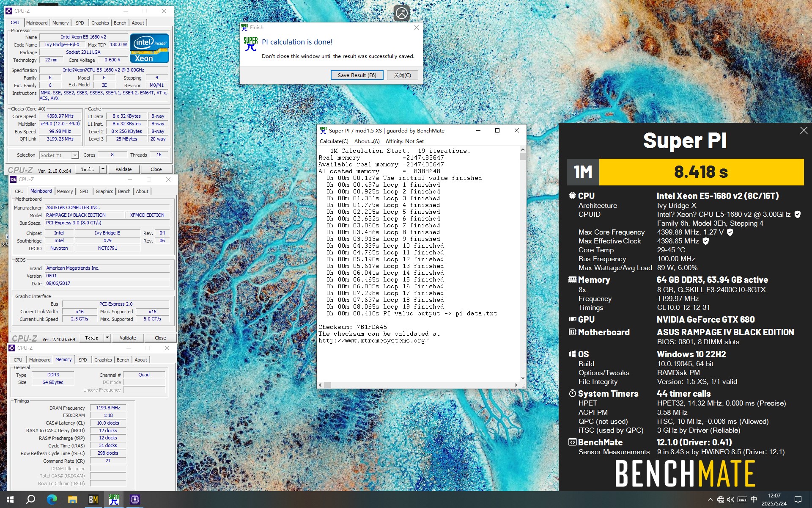
Task: Click the CPU icon in BenchMate panel
Action: (x=572, y=196)
